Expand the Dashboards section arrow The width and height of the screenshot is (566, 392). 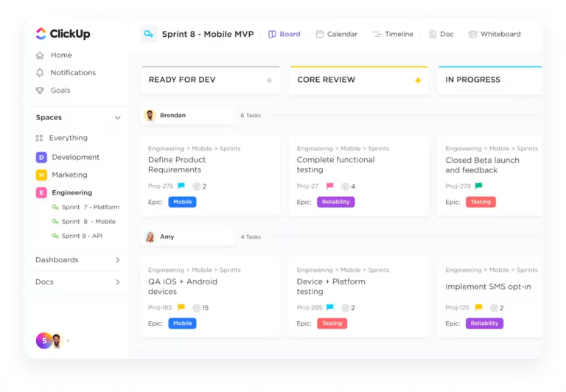(x=118, y=260)
